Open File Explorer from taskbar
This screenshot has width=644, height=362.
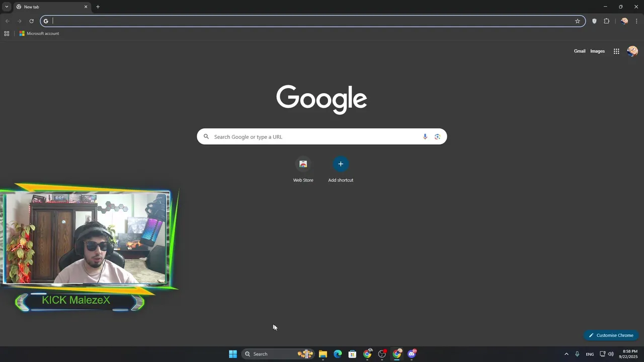pos(323,354)
